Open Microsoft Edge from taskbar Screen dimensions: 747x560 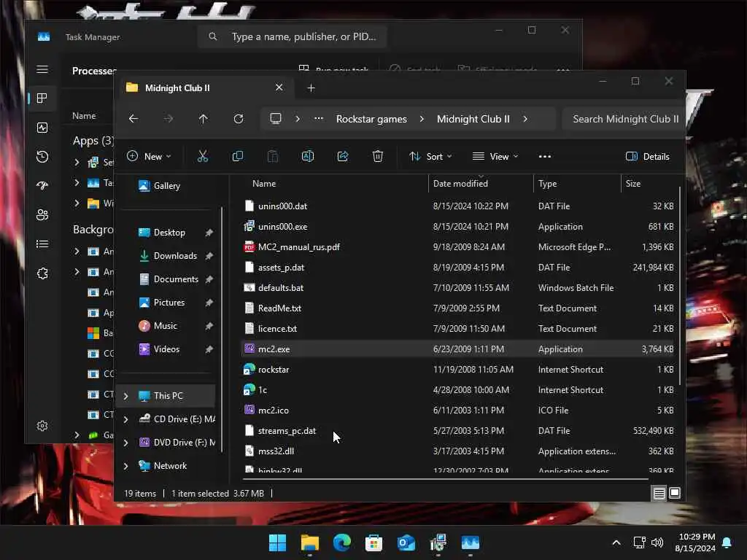coord(342,542)
